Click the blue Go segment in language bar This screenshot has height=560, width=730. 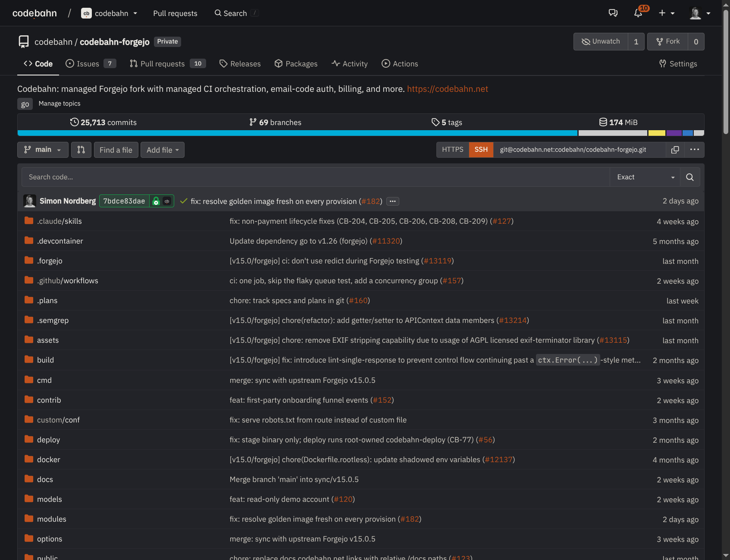pyautogui.click(x=298, y=133)
